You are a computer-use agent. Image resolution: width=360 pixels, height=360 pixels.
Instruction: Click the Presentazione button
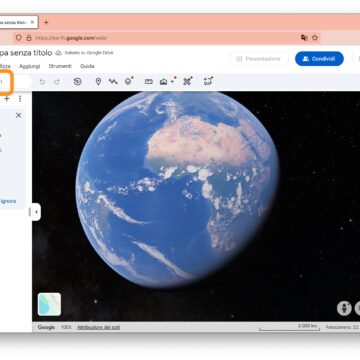(259, 59)
